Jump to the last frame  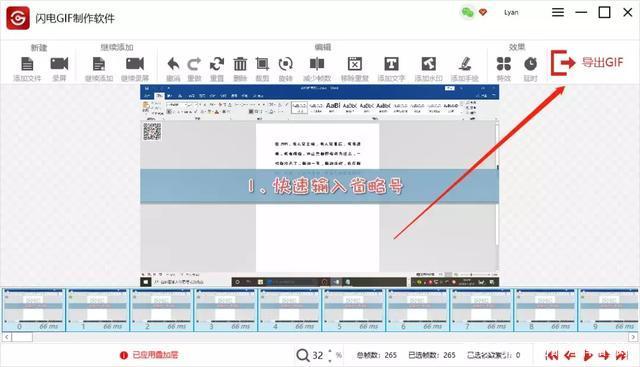point(622,355)
